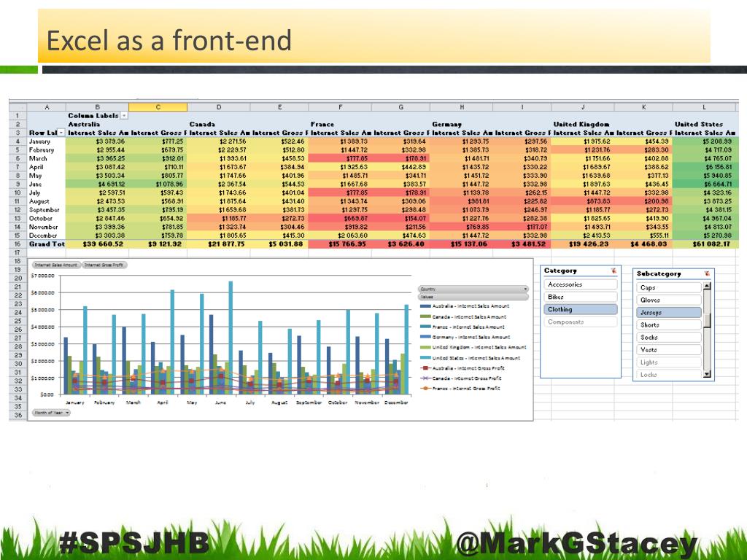Select Vests in the Subcategory slicer
747x560 pixels.
[x=669, y=349]
